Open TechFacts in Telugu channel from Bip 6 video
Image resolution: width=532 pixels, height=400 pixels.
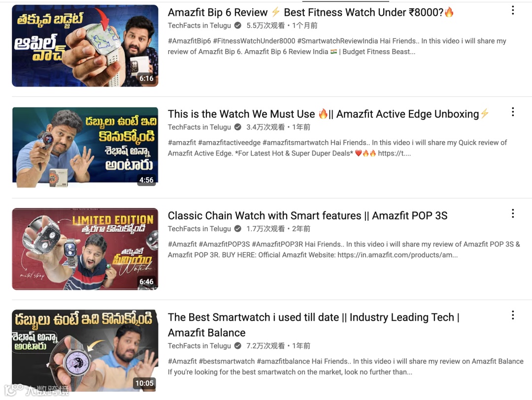[x=199, y=26]
